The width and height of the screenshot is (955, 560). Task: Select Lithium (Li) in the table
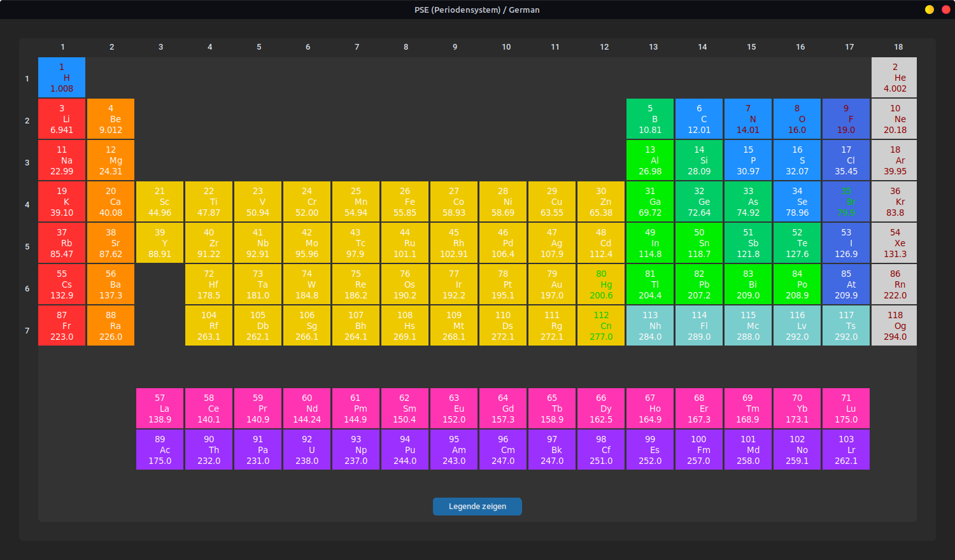point(62,119)
